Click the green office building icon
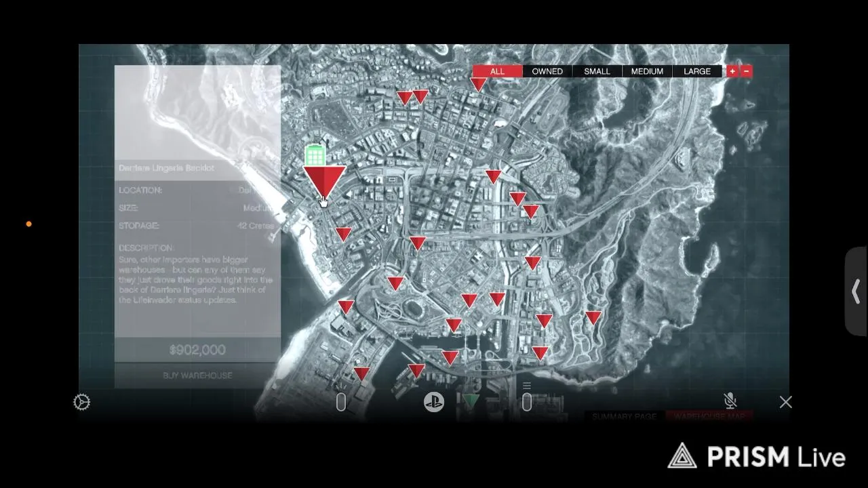 (315, 155)
